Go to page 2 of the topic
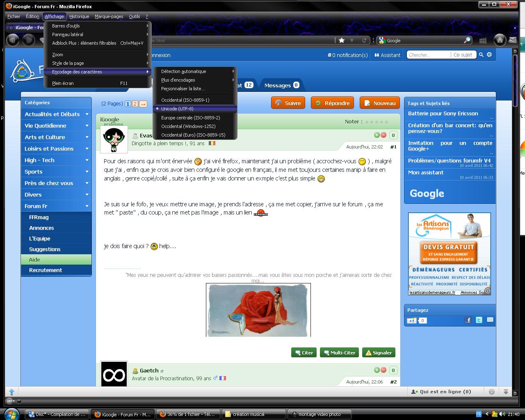 [x=135, y=104]
